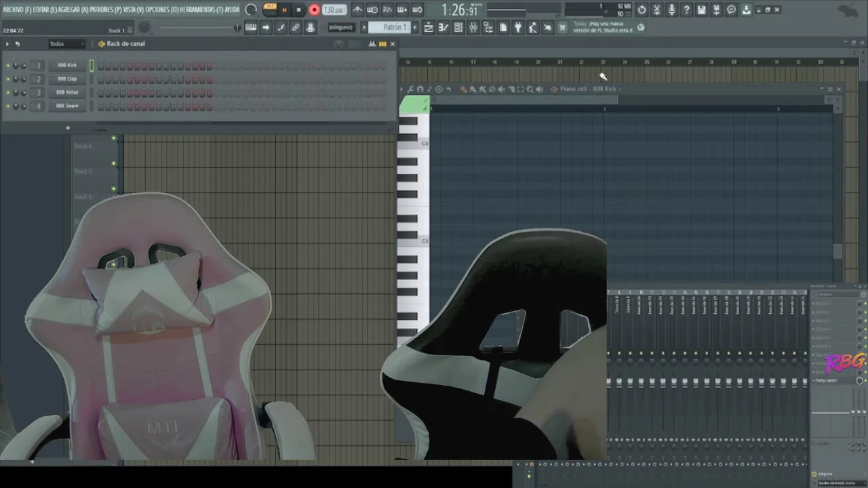Click the undo history circular arrow icon
Viewport: 868px width, 488px height.
coord(642,9)
